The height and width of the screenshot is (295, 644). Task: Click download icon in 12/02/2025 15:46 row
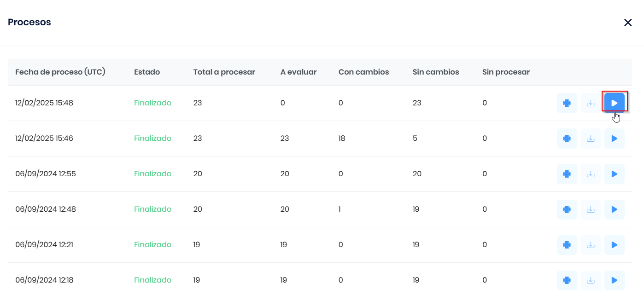tap(591, 139)
